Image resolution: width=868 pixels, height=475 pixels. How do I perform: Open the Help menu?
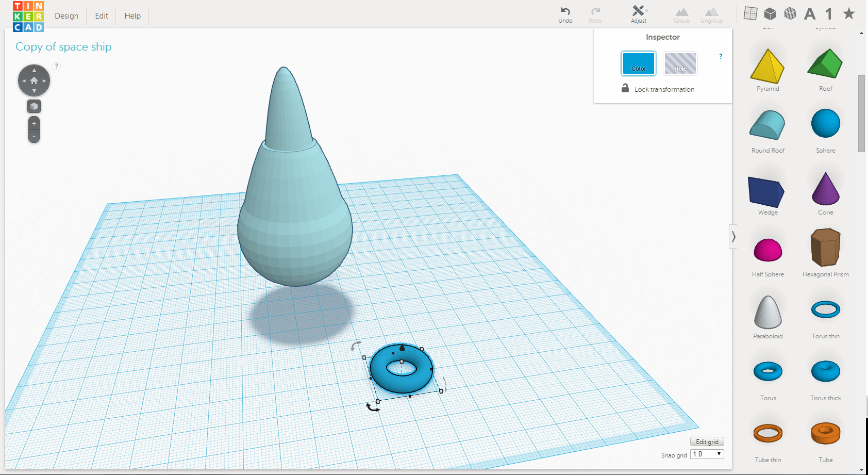[x=132, y=16]
